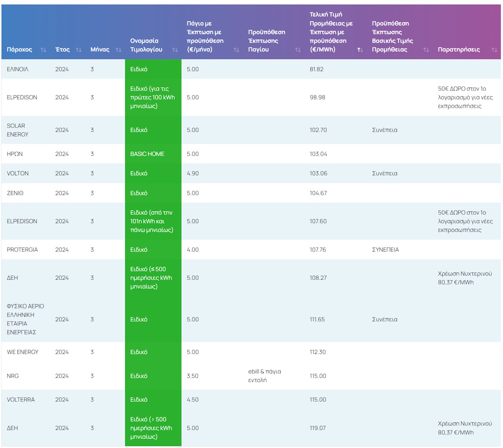The width and height of the screenshot is (503, 448).
Task: Sort by Ονομασία Τιμολογίου via arrow icon
Action: (175, 50)
